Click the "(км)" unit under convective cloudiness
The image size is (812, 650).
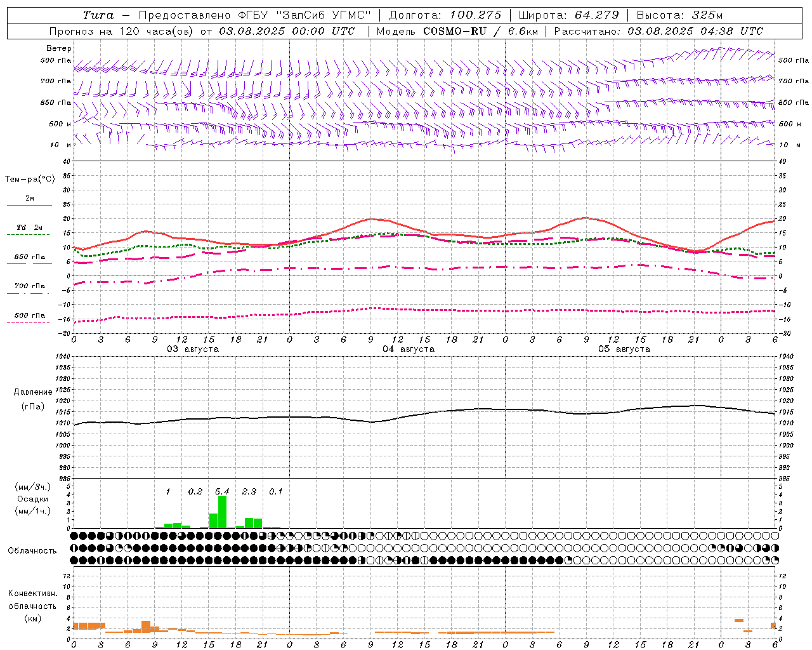click(x=33, y=618)
